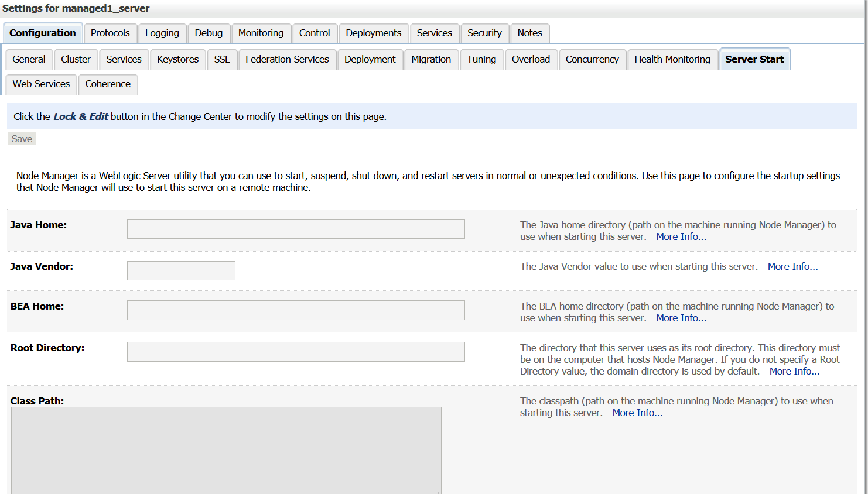868x494 pixels.
Task: Open the Federation Services subtab
Action: tap(287, 60)
